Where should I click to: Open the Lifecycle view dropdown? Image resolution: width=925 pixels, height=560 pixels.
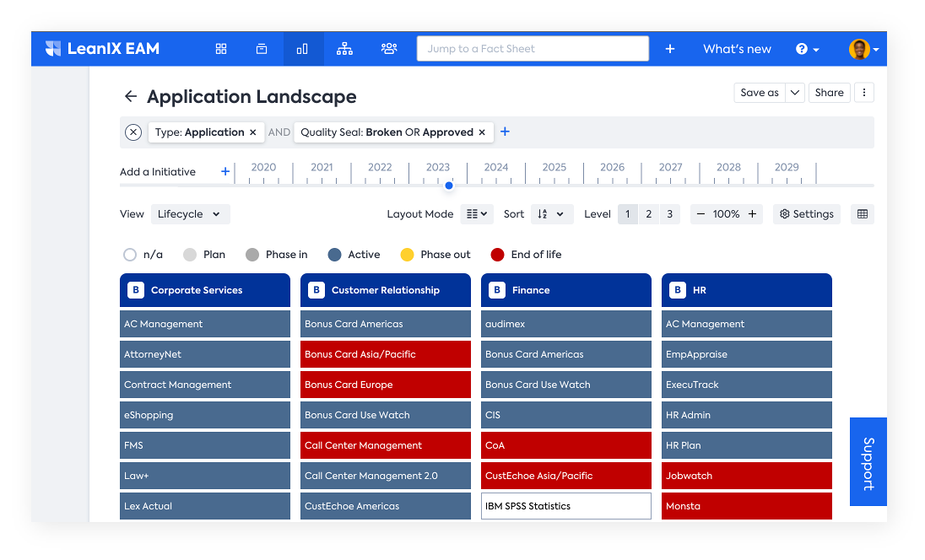pyautogui.click(x=190, y=214)
